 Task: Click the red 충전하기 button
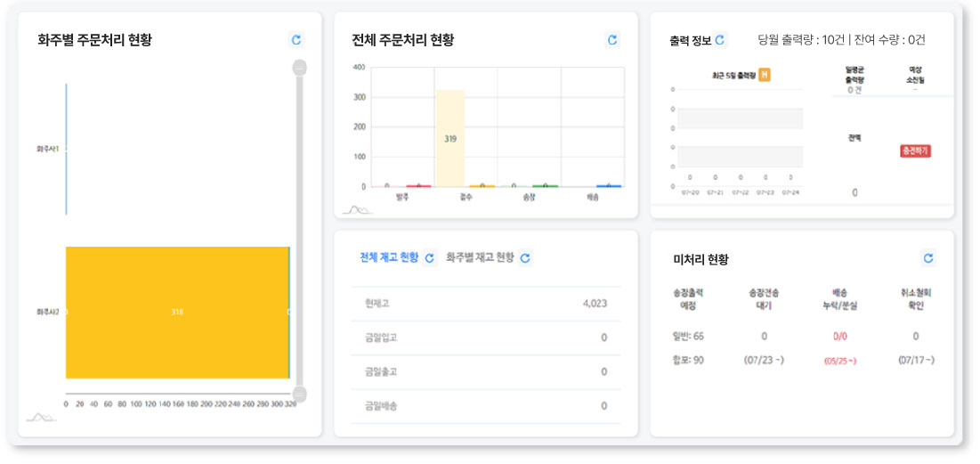[916, 151]
